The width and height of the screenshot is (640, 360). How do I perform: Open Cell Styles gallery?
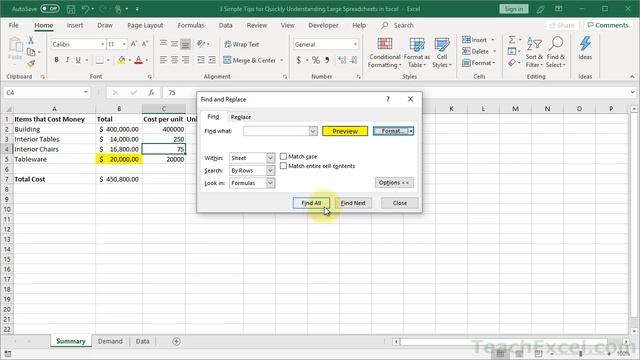tap(442, 53)
